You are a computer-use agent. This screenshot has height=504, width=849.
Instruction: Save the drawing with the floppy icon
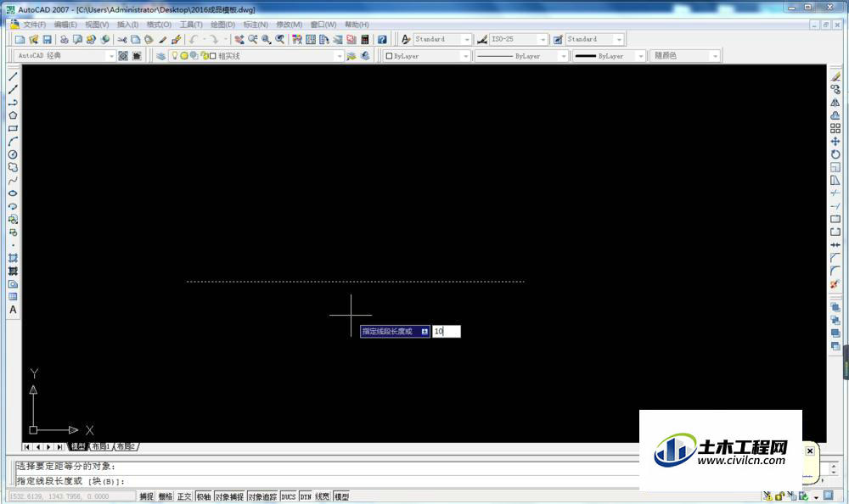pos(47,40)
